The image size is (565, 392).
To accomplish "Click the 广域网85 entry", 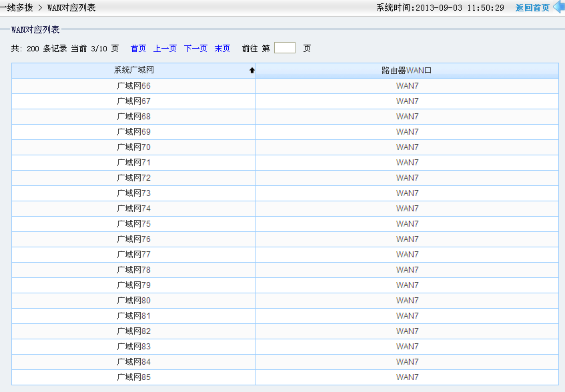I will pos(133,377).
